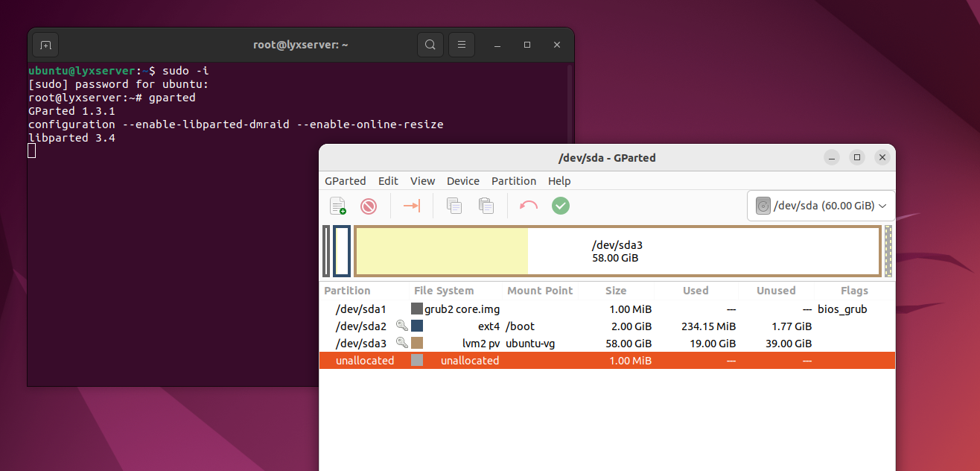Open the GParted menu

point(345,181)
